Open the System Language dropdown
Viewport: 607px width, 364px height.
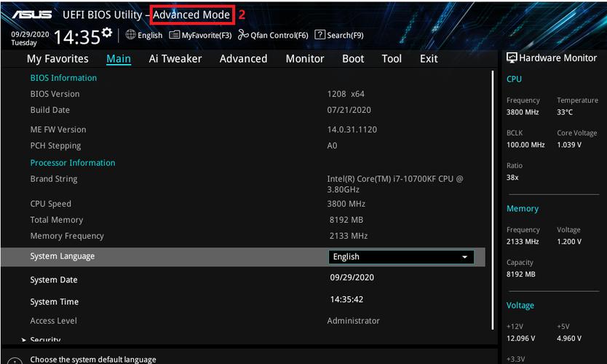[401, 257]
